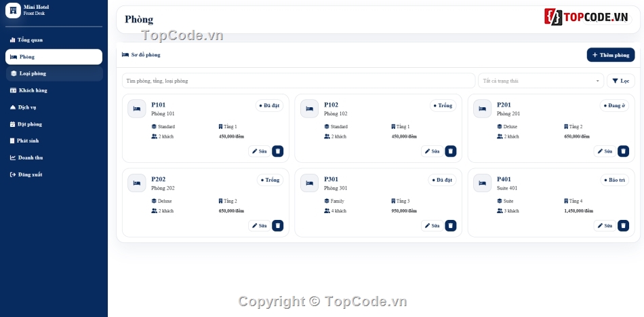Click the Phát sinh receipt icon
The width and height of the screenshot is (644, 317).
(12, 141)
